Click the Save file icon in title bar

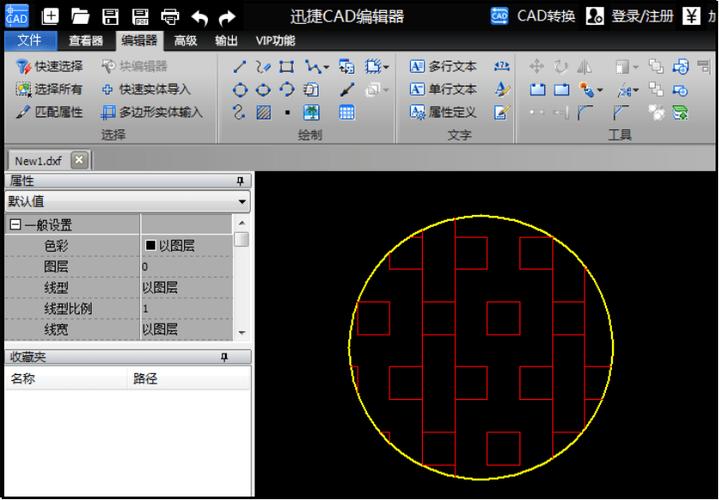coord(110,16)
